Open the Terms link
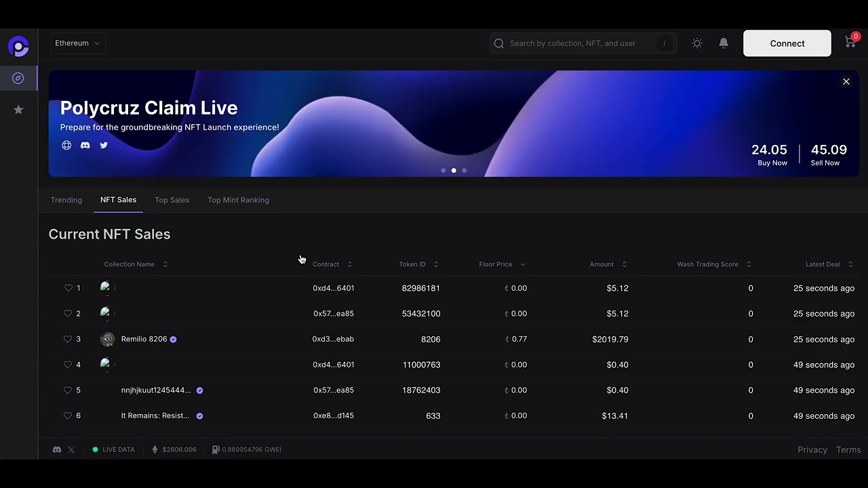The width and height of the screenshot is (868, 488). [x=848, y=450]
